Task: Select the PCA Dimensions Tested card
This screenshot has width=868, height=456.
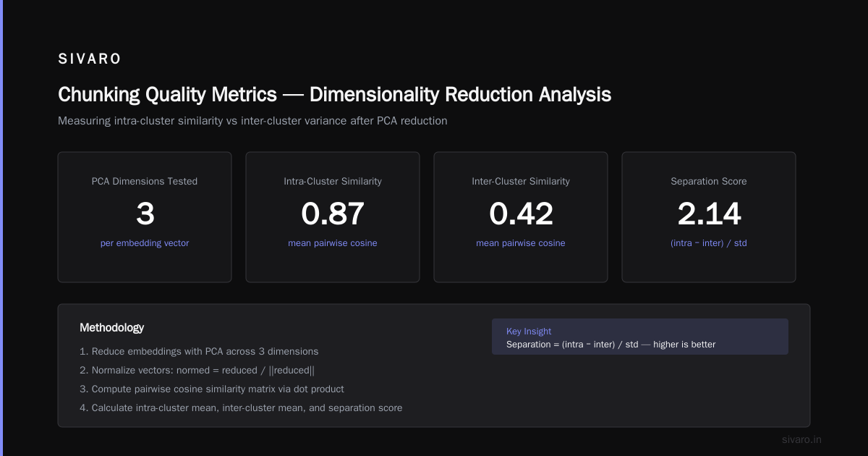Action: 145,217
